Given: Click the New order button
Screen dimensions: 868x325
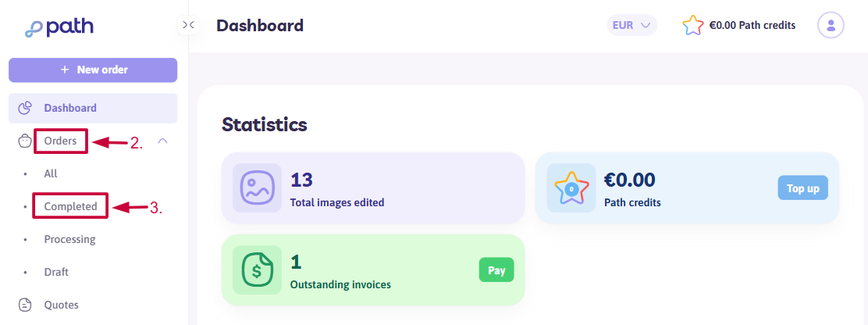Looking at the screenshot, I should coord(93,70).
